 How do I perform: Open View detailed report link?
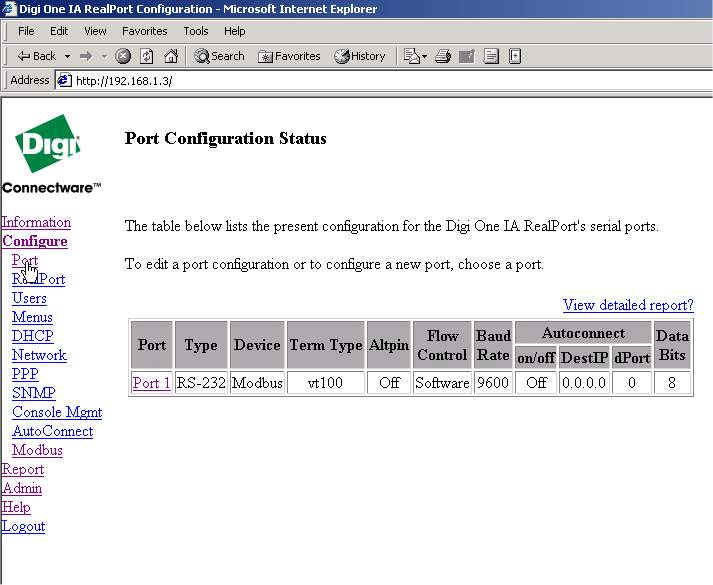(x=627, y=305)
